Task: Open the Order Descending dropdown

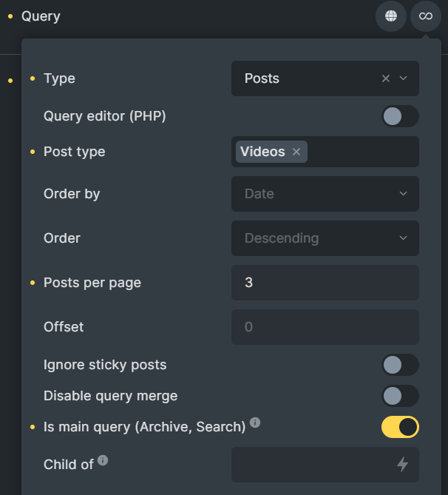Action: [325, 238]
